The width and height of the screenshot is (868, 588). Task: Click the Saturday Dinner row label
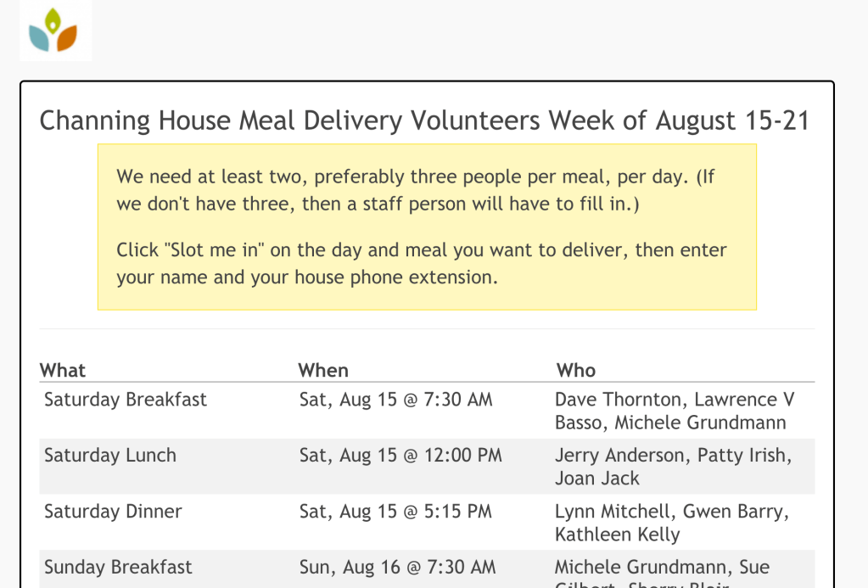coord(113,512)
